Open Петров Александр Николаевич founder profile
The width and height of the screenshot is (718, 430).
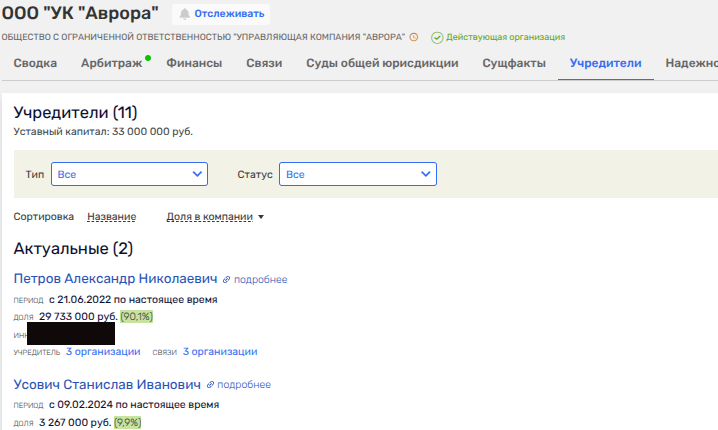click(x=116, y=279)
